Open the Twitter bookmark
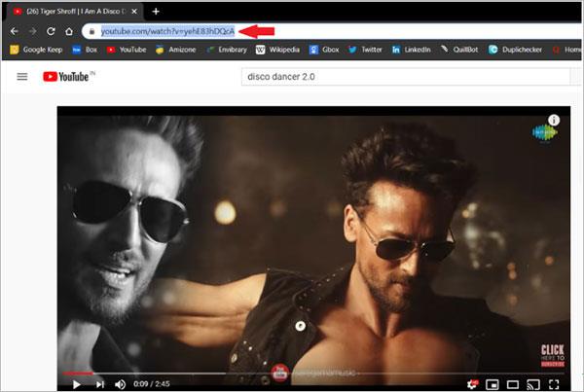This screenshot has height=392, width=584. point(365,50)
